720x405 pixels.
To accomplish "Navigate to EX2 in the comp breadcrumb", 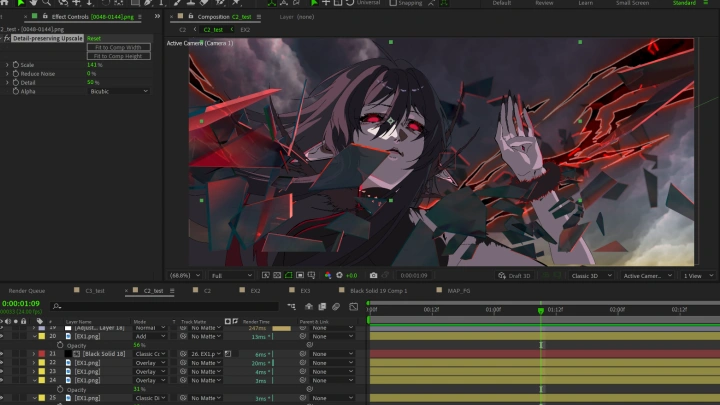I will tap(245, 30).
